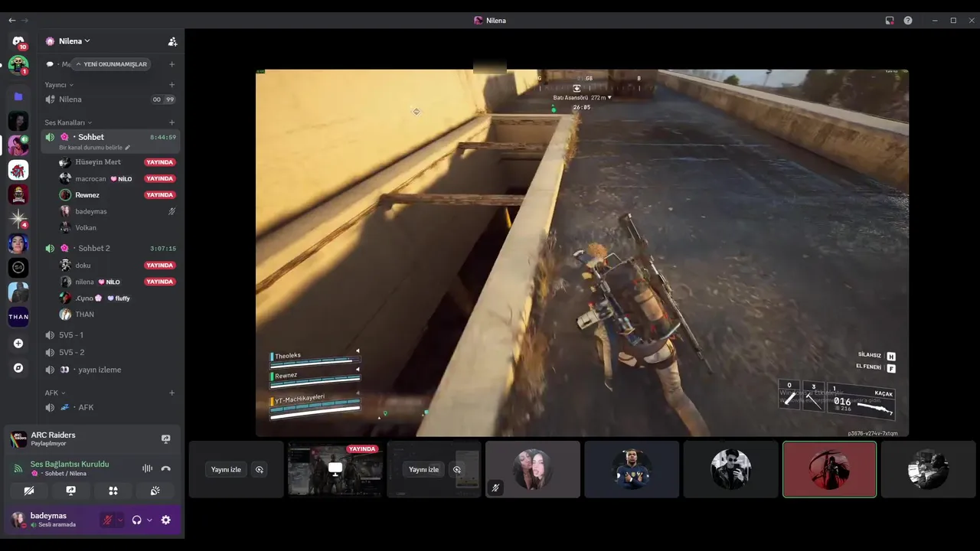The image size is (980, 551).
Task: Click the Ses Bağlantısı Kuruldu status text
Action: point(70,464)
